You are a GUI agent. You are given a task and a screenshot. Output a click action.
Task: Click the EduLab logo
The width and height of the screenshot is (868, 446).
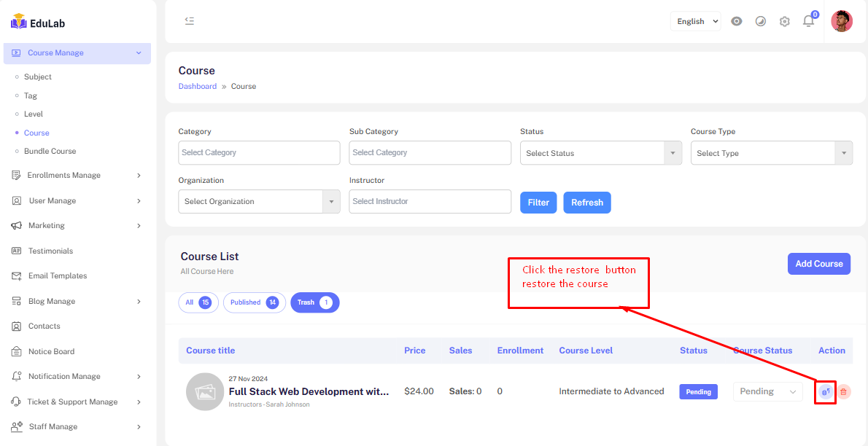click(39, 23)
